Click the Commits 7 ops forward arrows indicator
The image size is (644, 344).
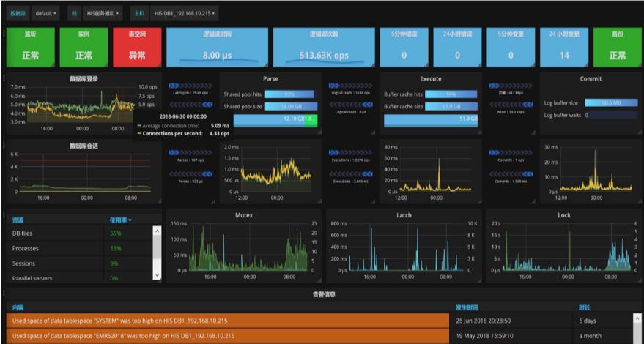coord(511,153)
